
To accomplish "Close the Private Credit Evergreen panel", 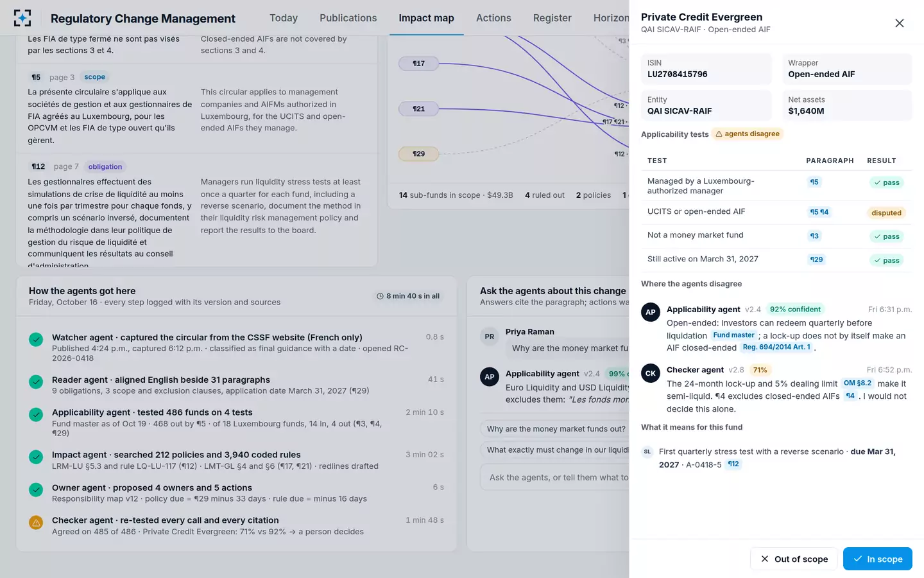I will tap(899, 23).
